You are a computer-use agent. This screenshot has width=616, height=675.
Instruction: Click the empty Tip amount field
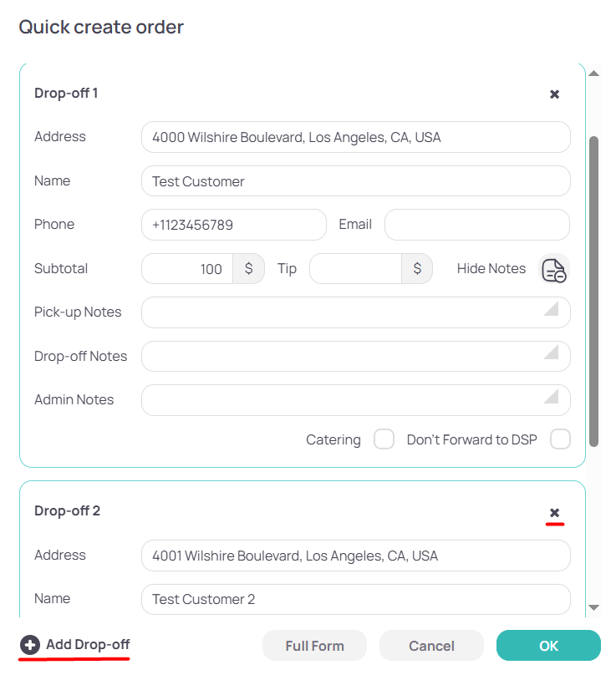356,269
